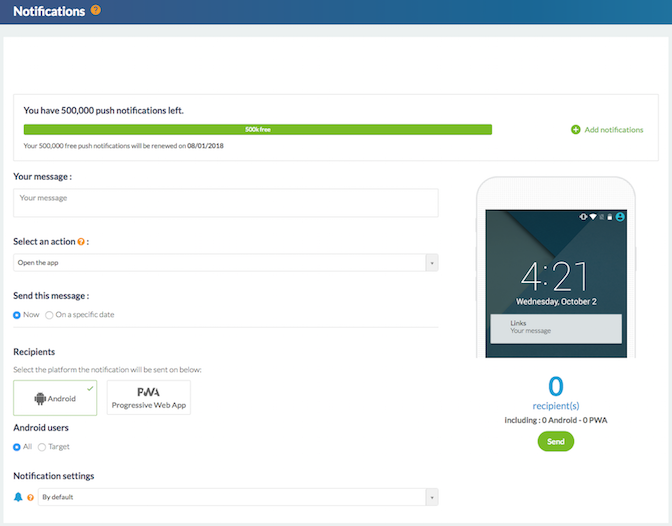Click into the Your message text field

[225, 202]
